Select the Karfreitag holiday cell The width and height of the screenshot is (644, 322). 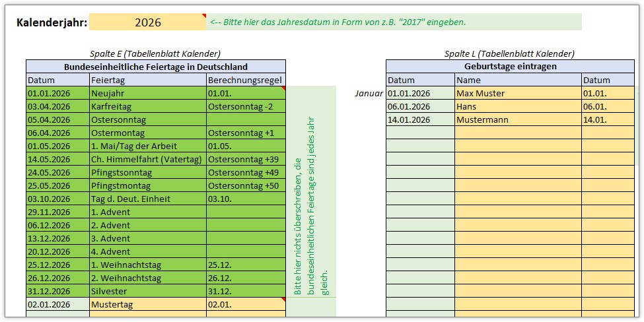(147, 106)
